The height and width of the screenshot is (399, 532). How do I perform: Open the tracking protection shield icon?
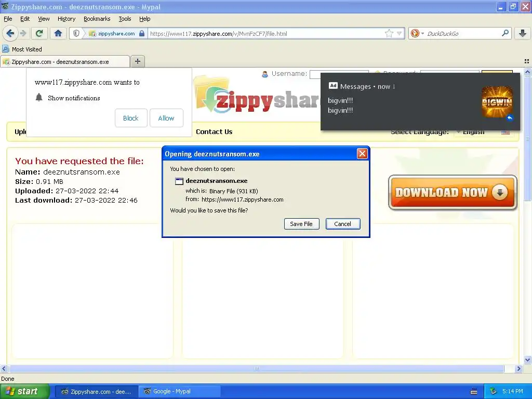coord(76,33)
